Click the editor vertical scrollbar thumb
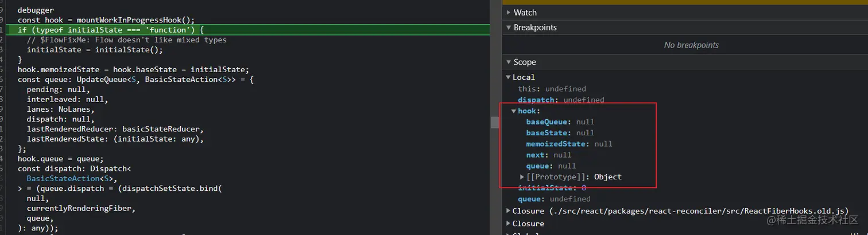Screen dimensions: 868x235 (x=494, y=122)
